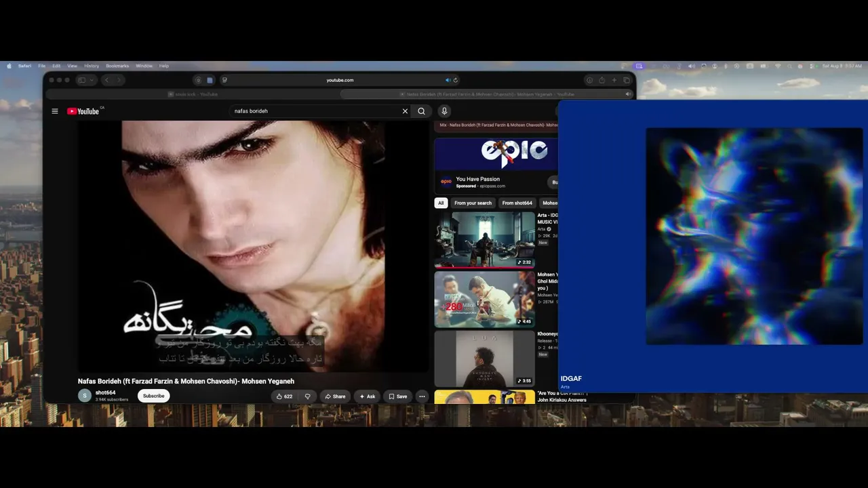Screen dimensions: 868x488
Task: Filter by From your search chip
Action: tap(473, 203)
